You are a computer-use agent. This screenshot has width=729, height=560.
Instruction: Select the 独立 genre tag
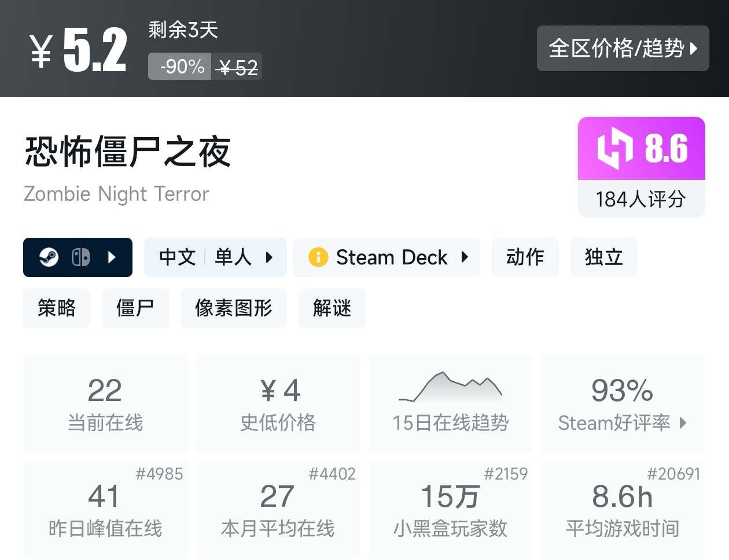(603, 257)
